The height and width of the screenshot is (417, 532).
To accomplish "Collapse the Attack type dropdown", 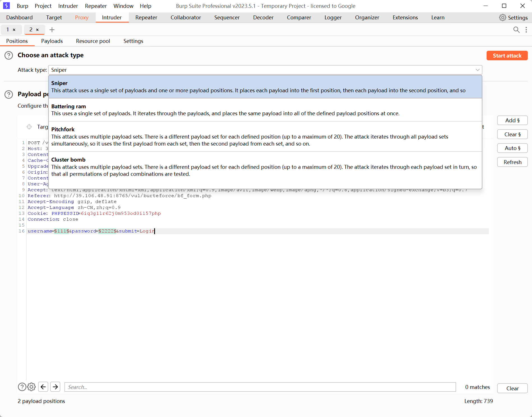I will coord(478,70).
